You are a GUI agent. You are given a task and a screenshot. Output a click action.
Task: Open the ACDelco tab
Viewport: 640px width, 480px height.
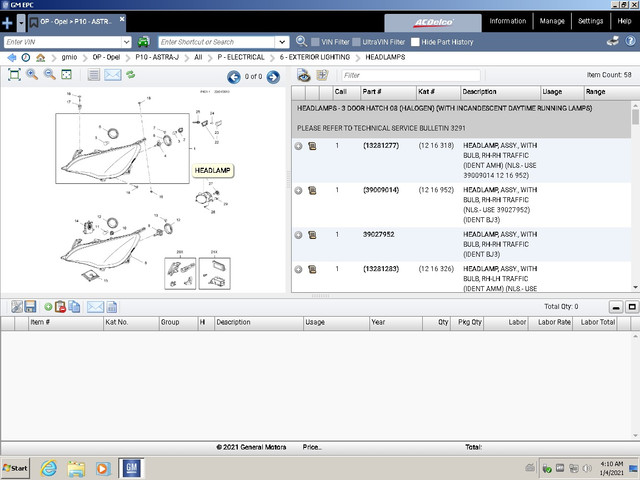point(433,22)
